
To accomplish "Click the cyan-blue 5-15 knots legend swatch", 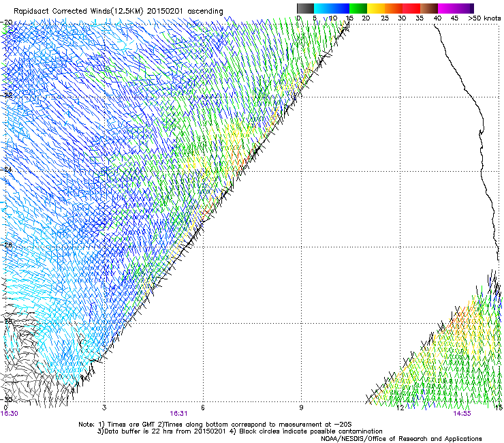I will tap(332, 8).
